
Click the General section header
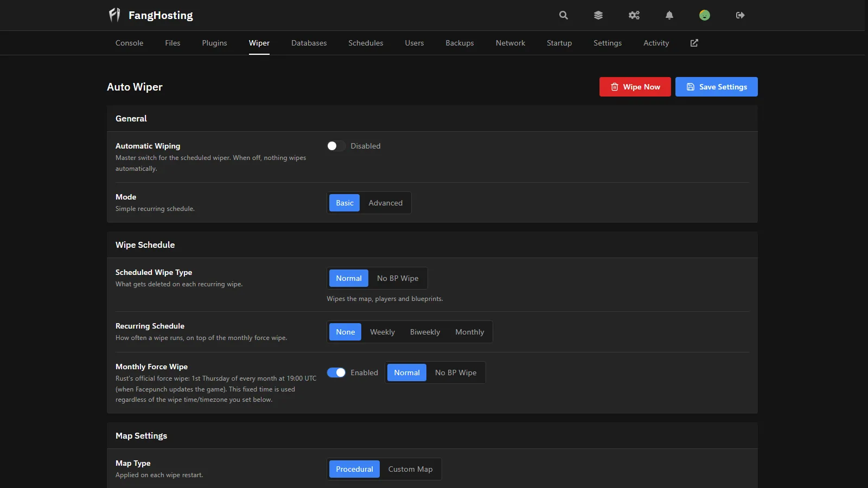[131, 118]
